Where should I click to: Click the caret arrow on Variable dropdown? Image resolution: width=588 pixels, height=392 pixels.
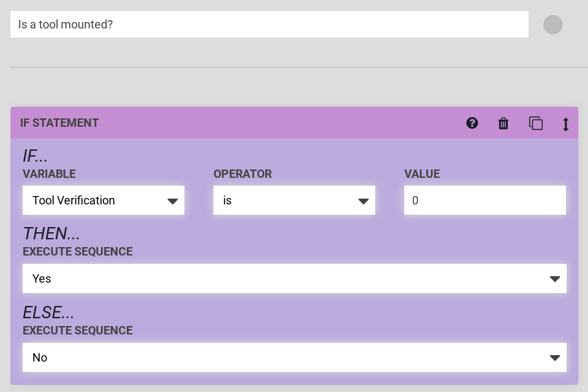[173, 201]
